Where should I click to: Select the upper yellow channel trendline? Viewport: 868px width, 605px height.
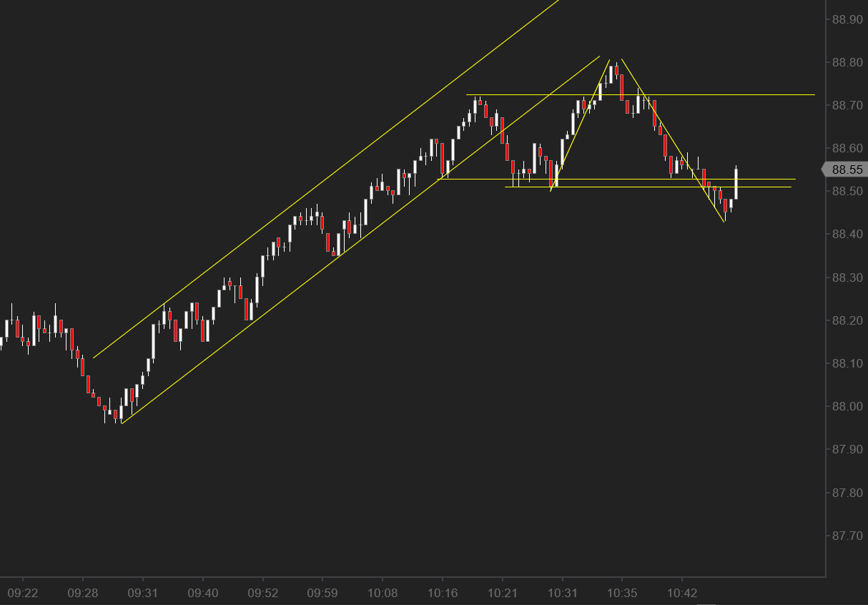click(x=325, y=179)
